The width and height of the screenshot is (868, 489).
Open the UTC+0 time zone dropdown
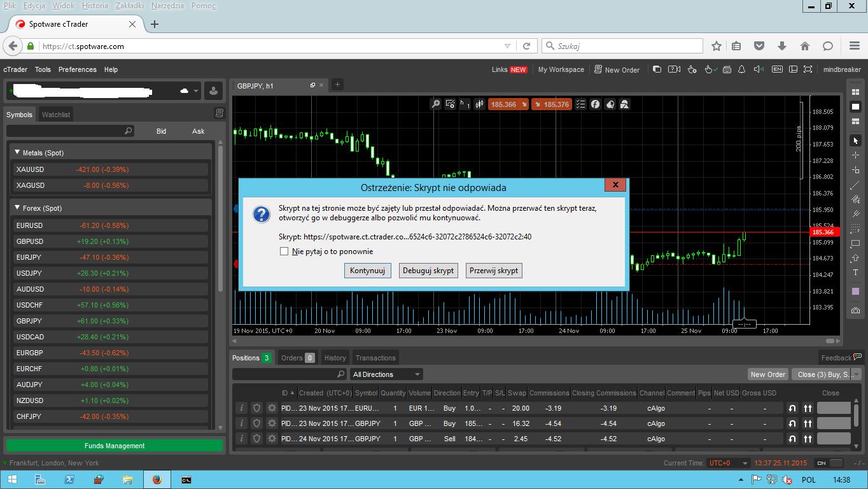[728, 463]
